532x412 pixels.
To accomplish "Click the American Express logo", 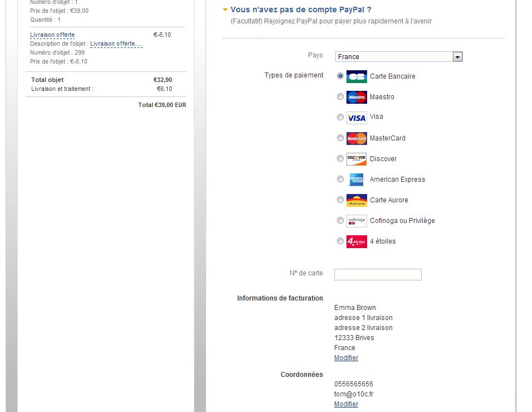I will (357, 180).
